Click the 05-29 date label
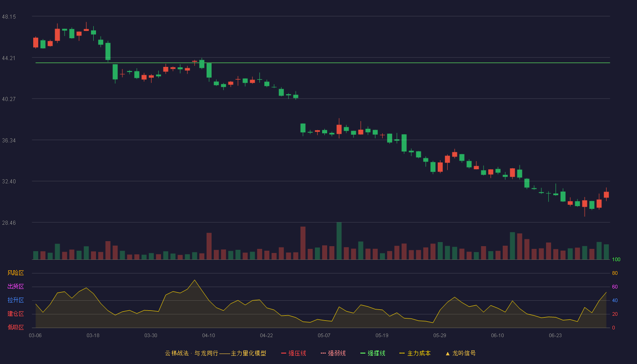The width and height of the screenshot is (637, 364). (440, 335)
